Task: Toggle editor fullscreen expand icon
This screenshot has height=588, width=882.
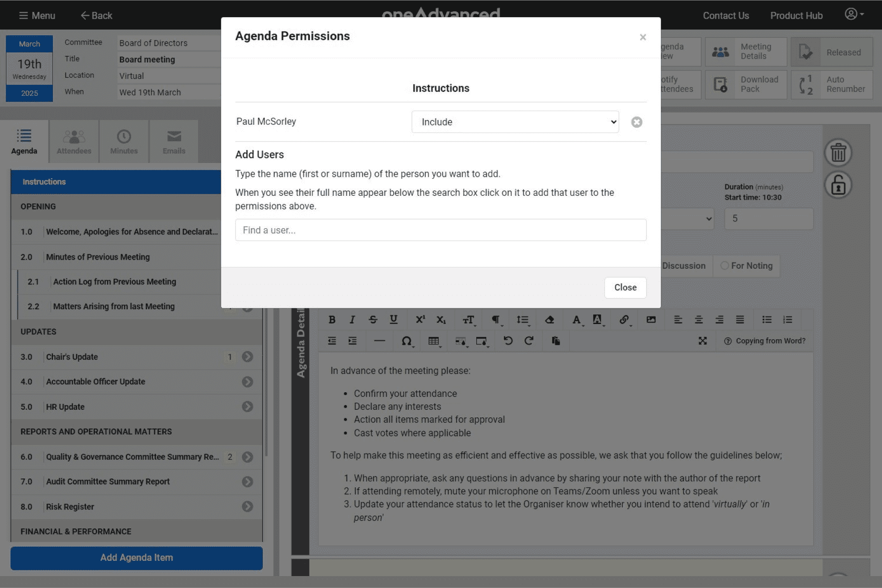Action: (702, 341)
